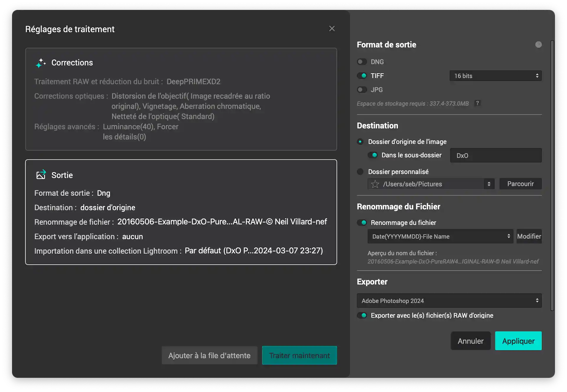The image size is (567, 392).
Task: Click the storage space question mark icon
Action: [477, 103]
